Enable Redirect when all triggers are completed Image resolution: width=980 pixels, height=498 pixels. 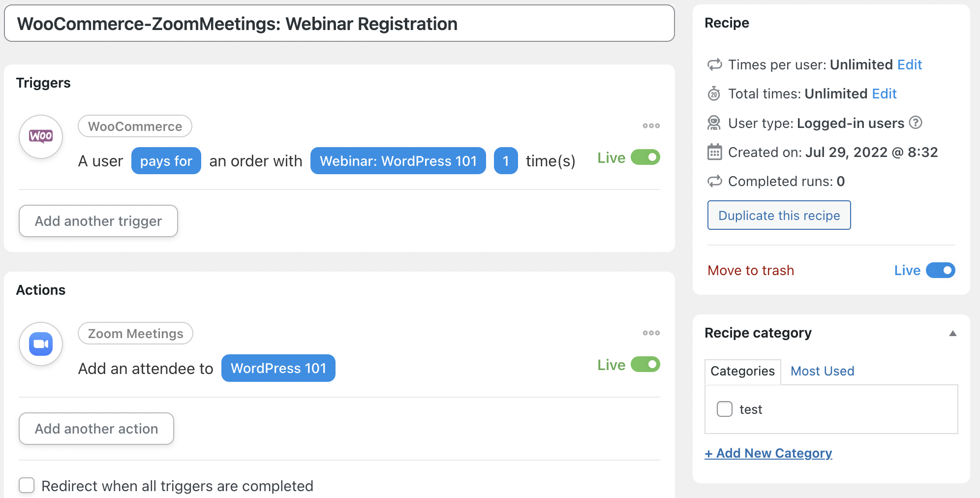(27, 485)
